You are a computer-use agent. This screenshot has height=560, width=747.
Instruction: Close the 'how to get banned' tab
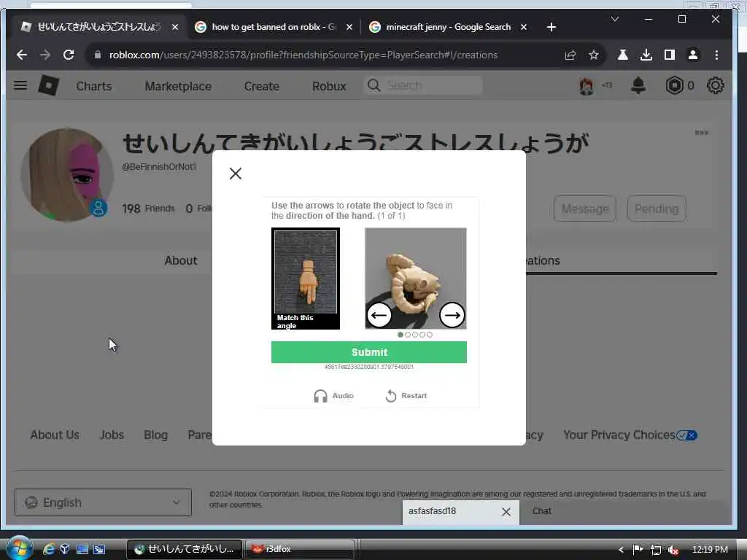point(349,27)
